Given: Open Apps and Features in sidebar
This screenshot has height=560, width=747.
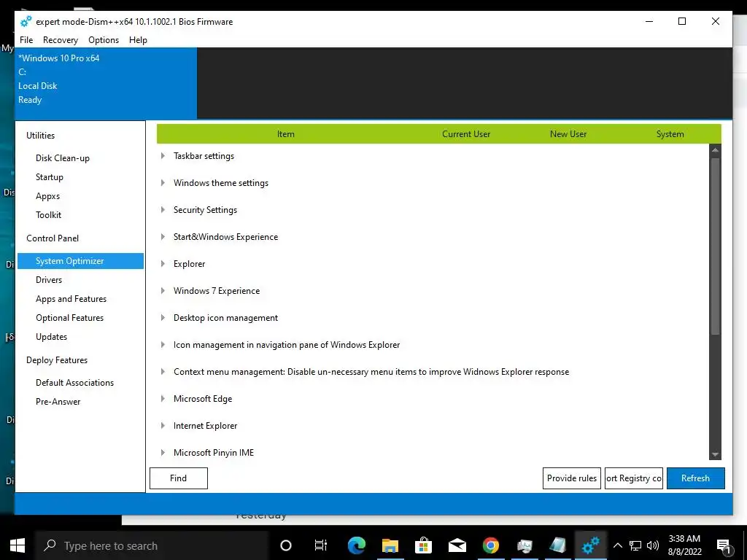Looking at the screenshot, I should (x=71, y=299).
